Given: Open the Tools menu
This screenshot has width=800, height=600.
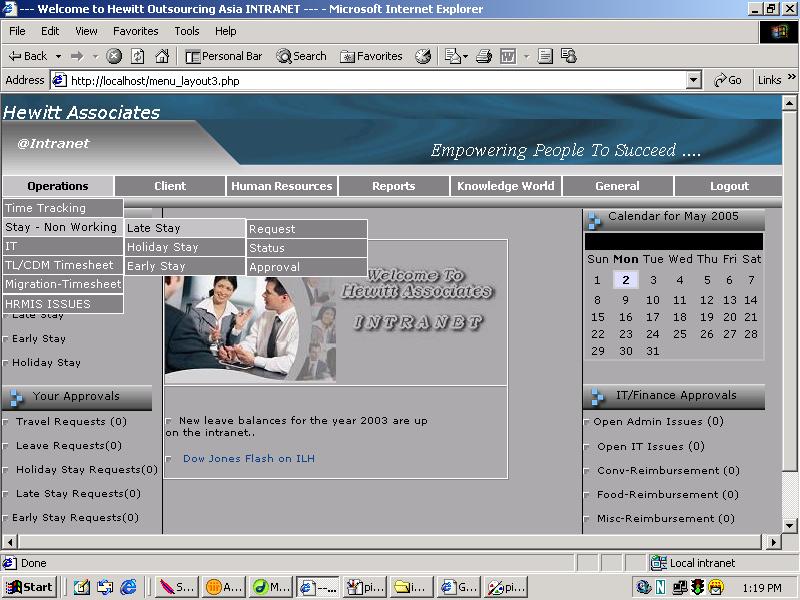Looking at the screenshot, I should pos(187,31).
